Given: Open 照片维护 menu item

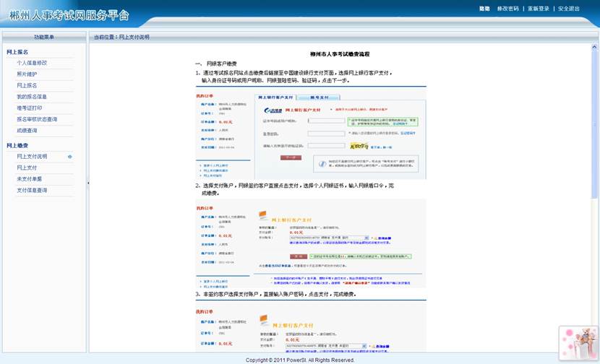Looking at the screenshot, I should click(x=27, y=74).
